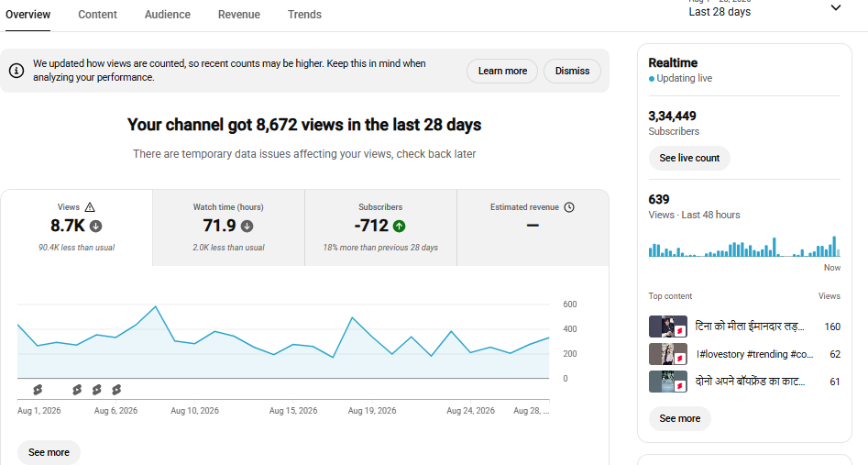
Task: Click the green up arrow beside -712
Action: 399,227
